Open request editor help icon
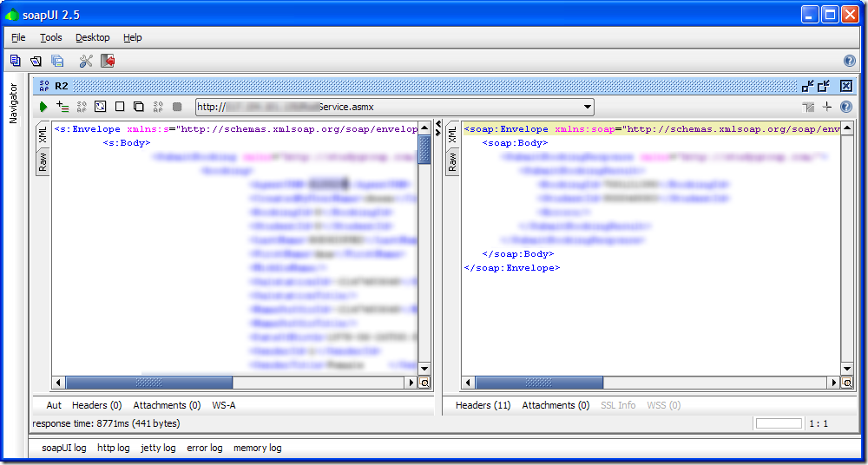Image resolution: width=868 pixels, height=465 pixels. pos(845,107)
